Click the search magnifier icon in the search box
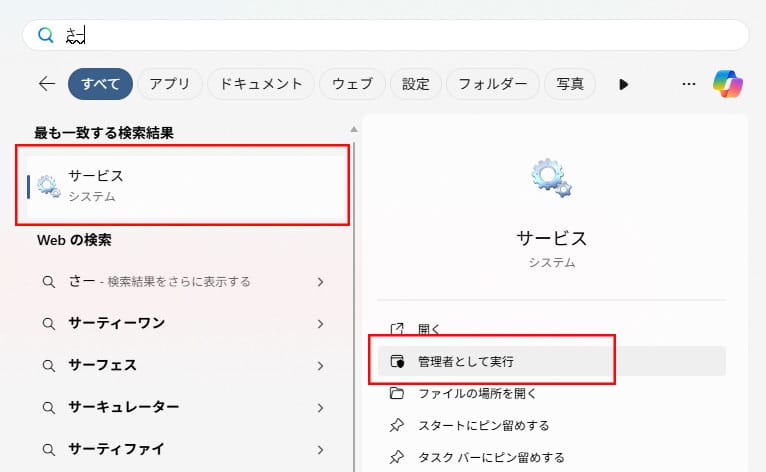 [x=45, y=35]
